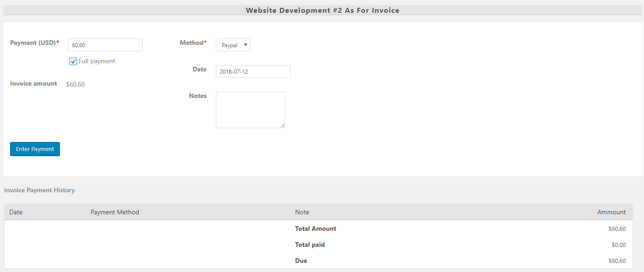
Task: Click the Method dropdown arrow
Action: 246,44
